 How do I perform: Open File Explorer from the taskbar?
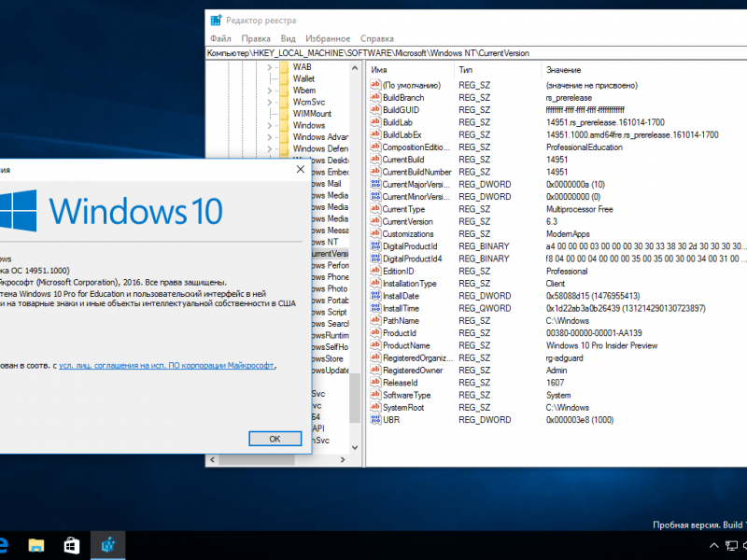click(x=36, y=545)
